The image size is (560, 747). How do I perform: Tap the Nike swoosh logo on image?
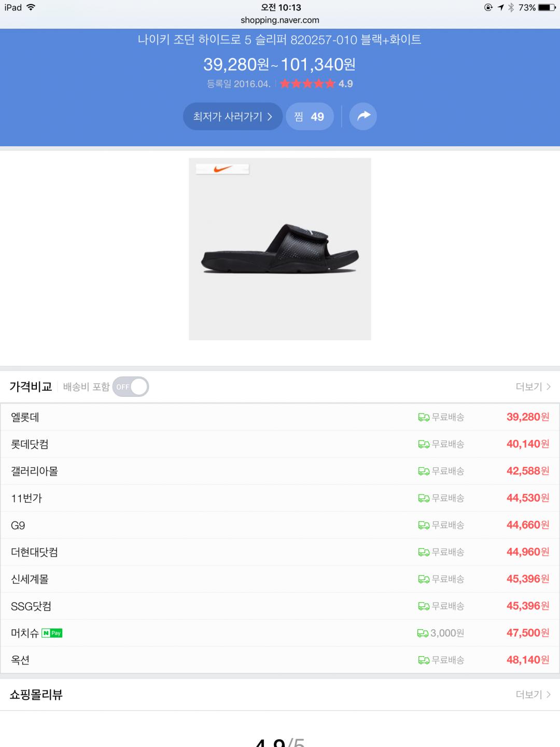pyautogui.click(x=222, y=169)
